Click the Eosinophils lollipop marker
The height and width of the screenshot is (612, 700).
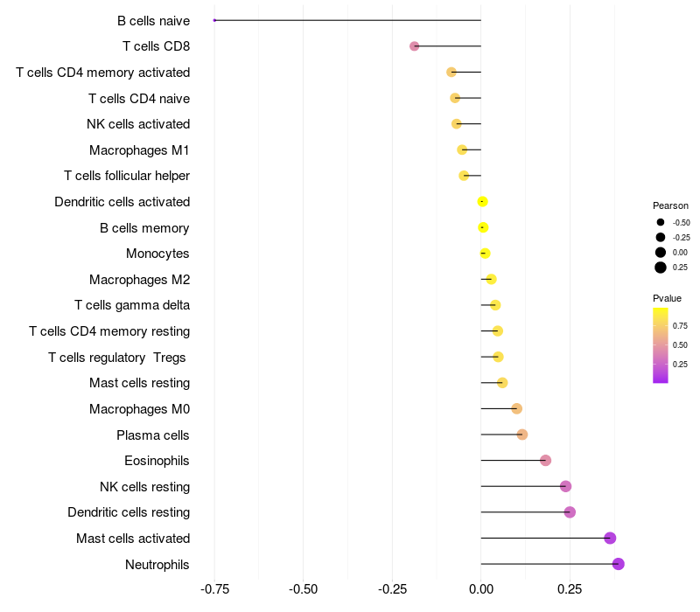click(x=545, y=461)
